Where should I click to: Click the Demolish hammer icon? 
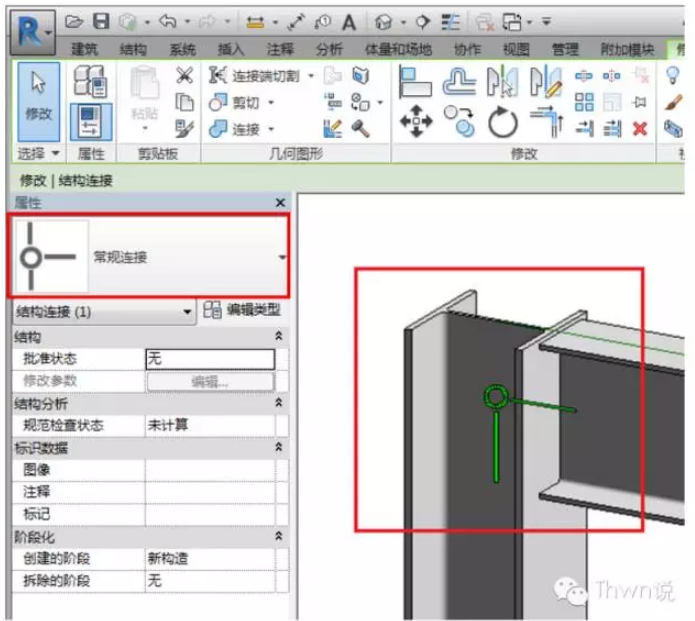coord(360,129)
